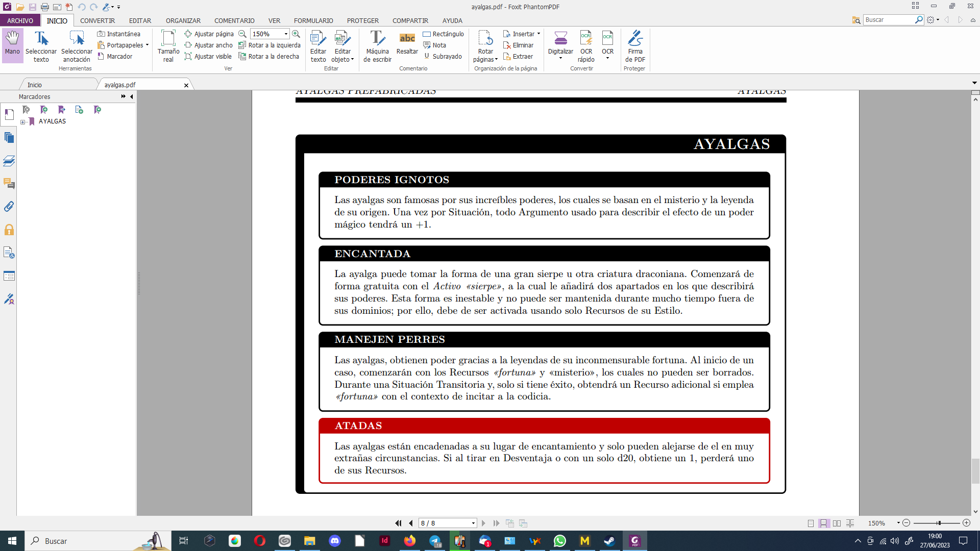Screen dimensions: 980x551
Task: Rotate view: Rotar a la izquierda
Action: [269, 45]
